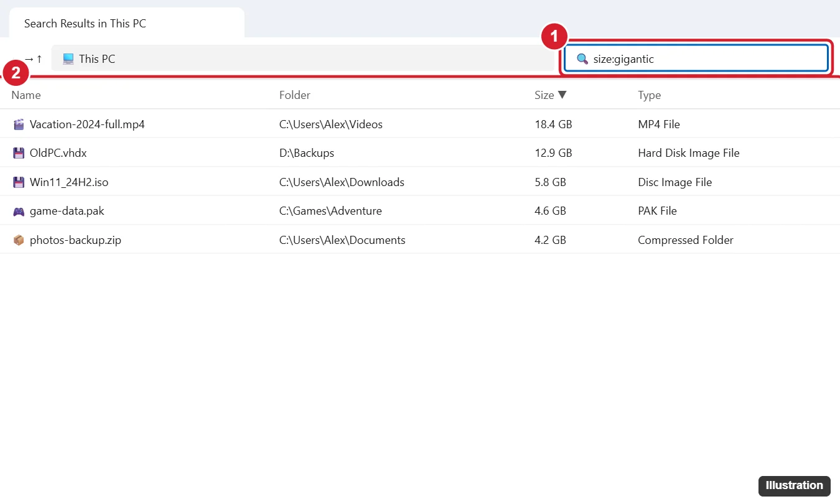
Task: Sort by the Folder column header
Action: (x=295, y=95)
